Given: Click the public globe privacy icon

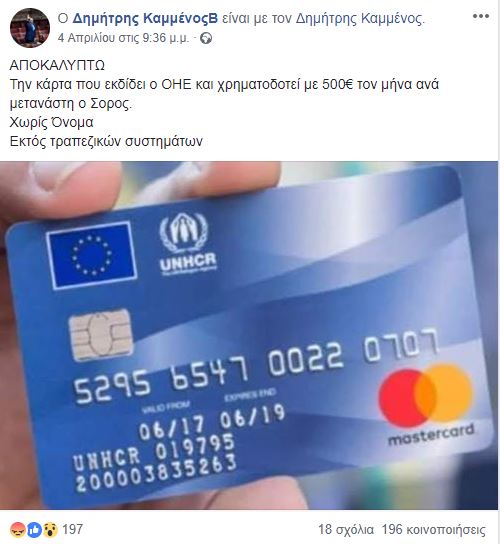Looking at the screenshot, I should (x=206, y=38).
